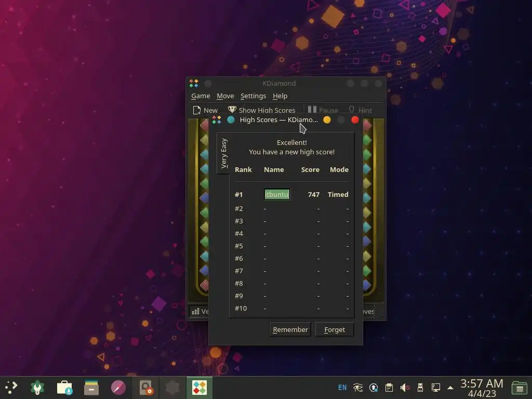This screenshot has height=399, width=532.
Task: Open the Move menu
Action: click(225, 96)
